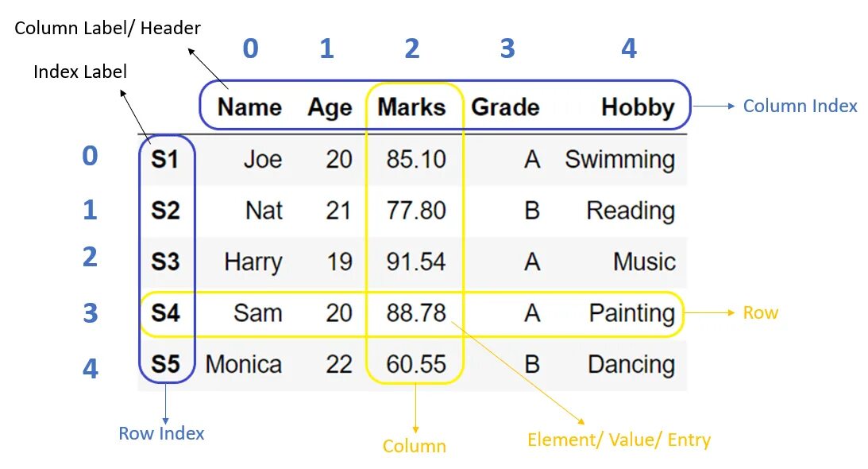The width and height of the screenshot is (868, 469).
Task: Click the Marks column header
Action: pos(411,107)
